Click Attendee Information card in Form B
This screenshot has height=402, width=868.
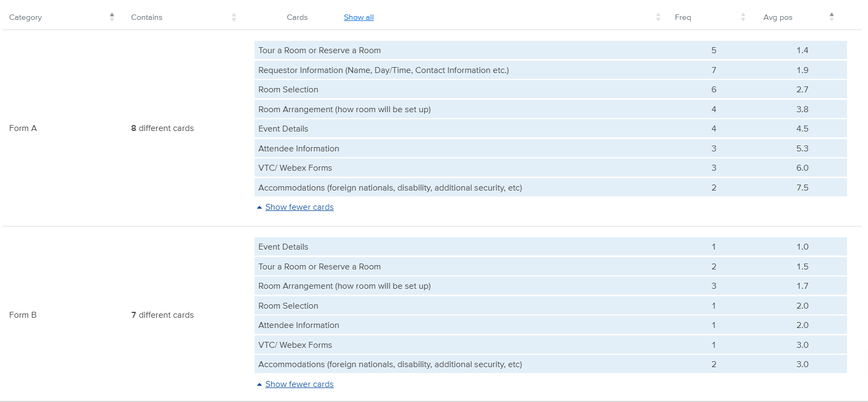coord(298,325)
